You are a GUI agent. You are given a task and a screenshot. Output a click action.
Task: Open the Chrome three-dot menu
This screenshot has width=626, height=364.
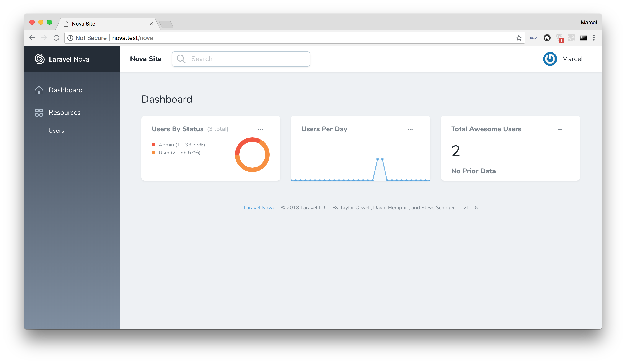[594, 38]
